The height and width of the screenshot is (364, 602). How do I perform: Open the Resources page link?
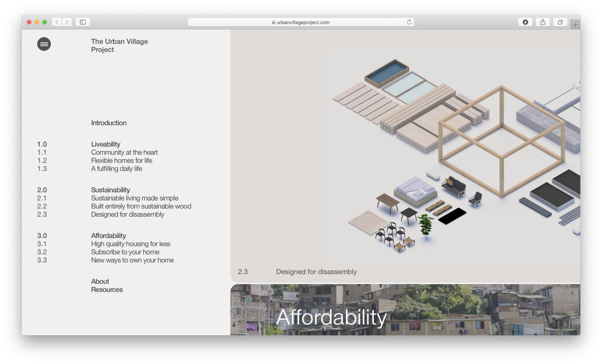(107, 290)
